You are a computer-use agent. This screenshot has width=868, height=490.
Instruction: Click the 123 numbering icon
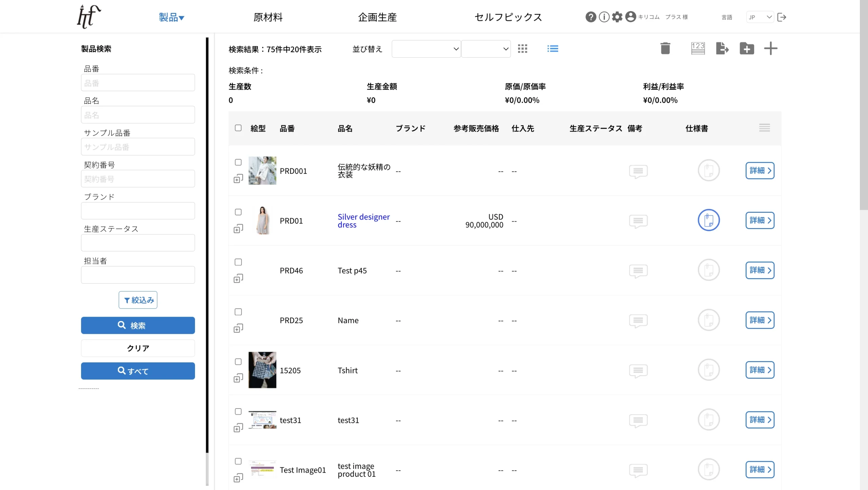pos(698,48)
